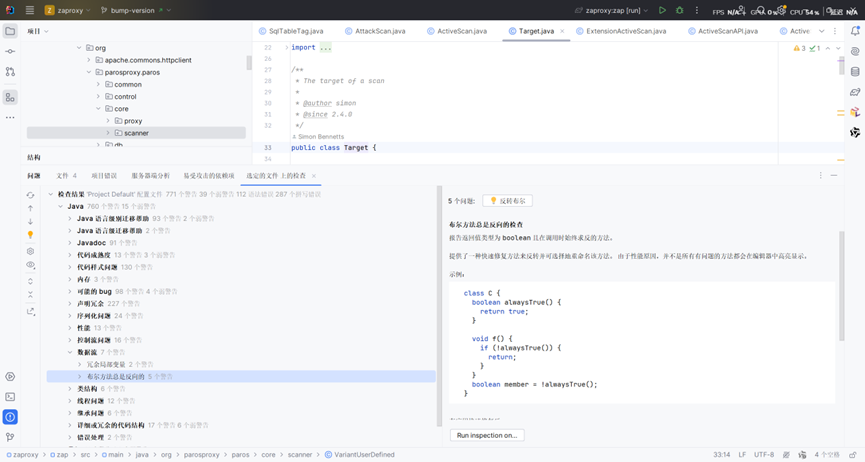865x462 pixels.
Task: Select the control package in project tree
Action: tap(125, 97)
